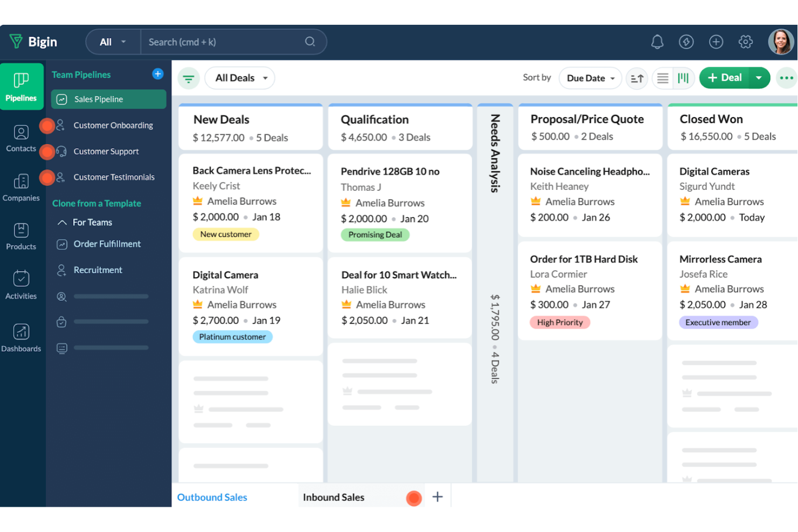
Task: Open the Due Date sort dropdown
Action: point(590,78)
